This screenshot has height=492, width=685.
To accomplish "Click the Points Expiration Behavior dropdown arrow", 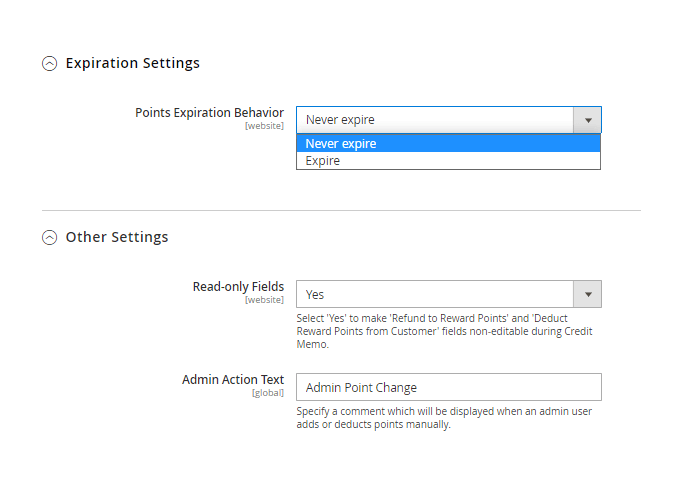I will [588, 120].
